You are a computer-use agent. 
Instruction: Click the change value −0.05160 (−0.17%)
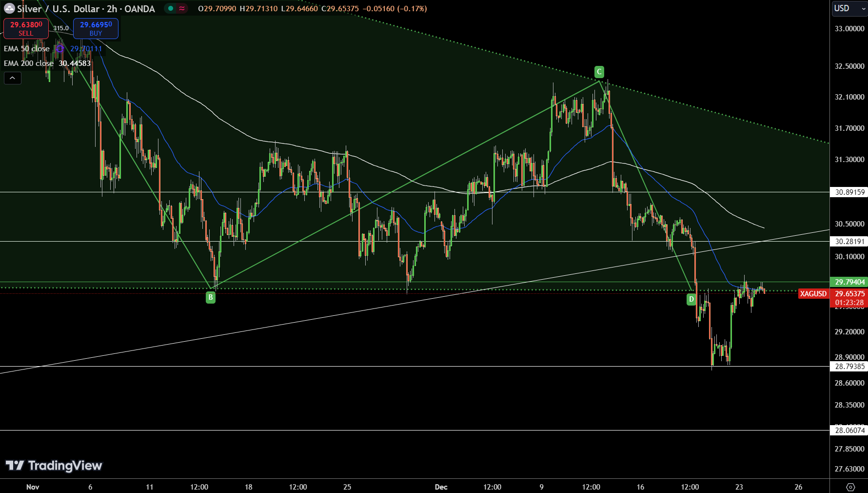pyautogui.click(x=395, y=9)
